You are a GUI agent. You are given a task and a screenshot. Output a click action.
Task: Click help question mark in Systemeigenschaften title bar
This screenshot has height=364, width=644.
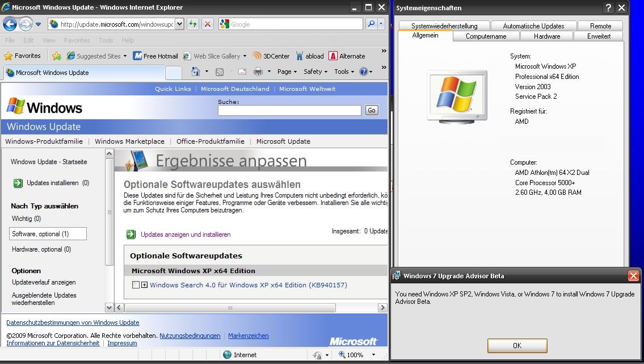click(608, 7)
